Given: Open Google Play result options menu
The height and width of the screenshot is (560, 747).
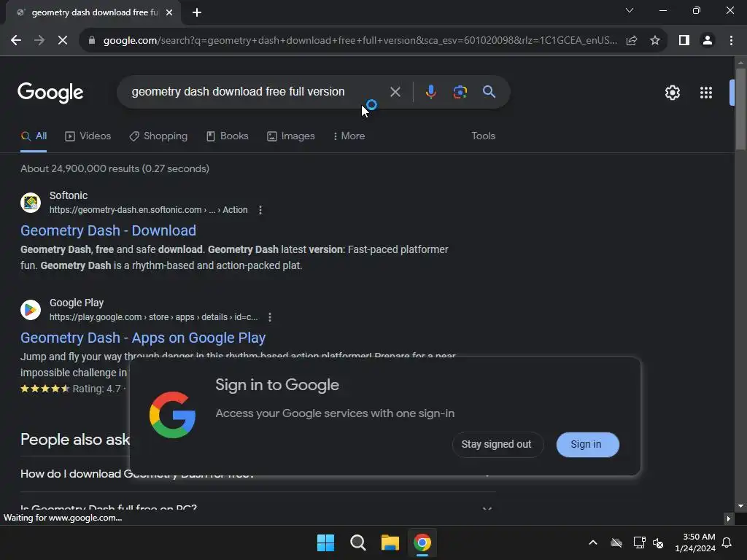Looking at the screenshot, I should pyautogui.click(x=270, y=317).
